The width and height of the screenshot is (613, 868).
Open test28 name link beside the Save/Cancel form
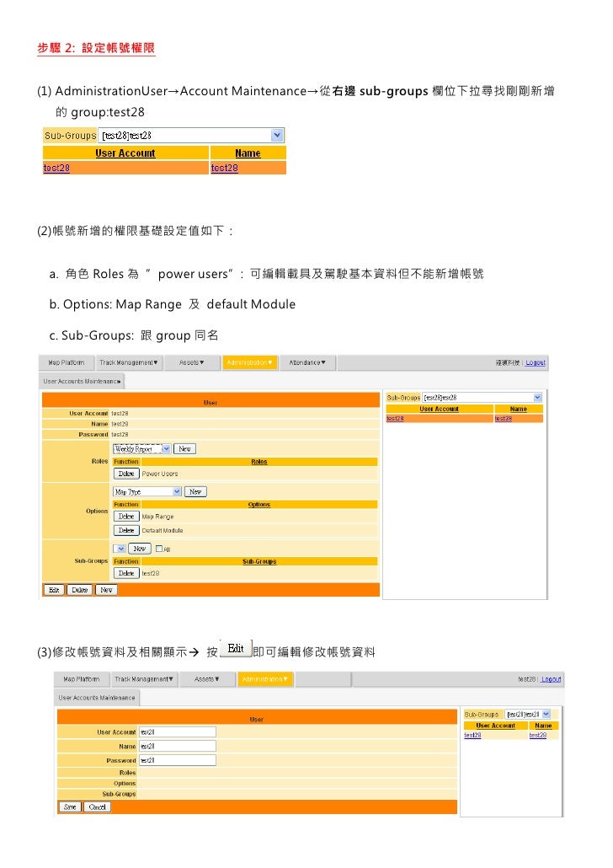tap(538, 735)
